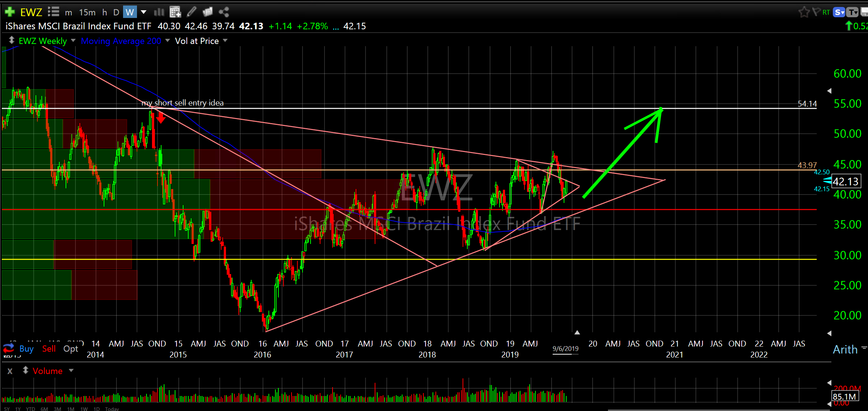Viewport: 868px width, 411px height.
Task: Click the share chart icon
Action: pyautogui.click(x=224, y=12)
